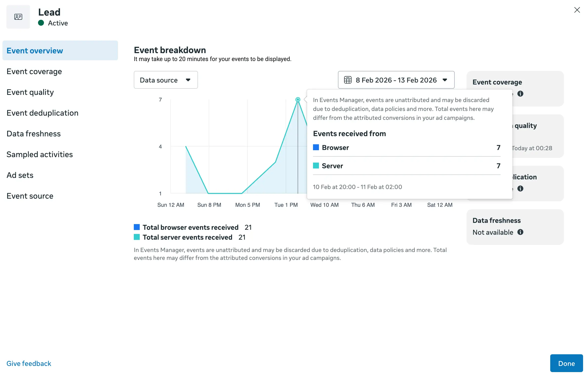Click the Give feedback link

(x=29, y=363)
